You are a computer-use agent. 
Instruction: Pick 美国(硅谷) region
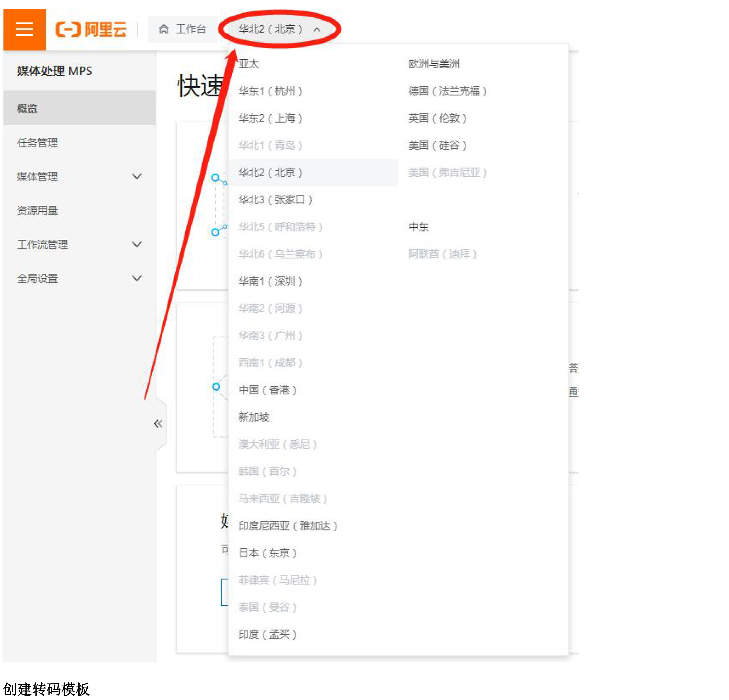(x=437, y=145)
